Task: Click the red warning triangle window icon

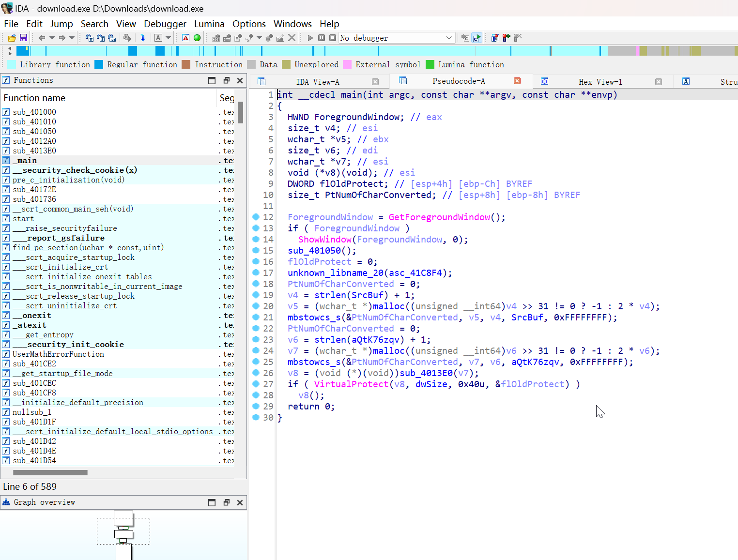Action: pyautogui.click(x=185, y=38)
